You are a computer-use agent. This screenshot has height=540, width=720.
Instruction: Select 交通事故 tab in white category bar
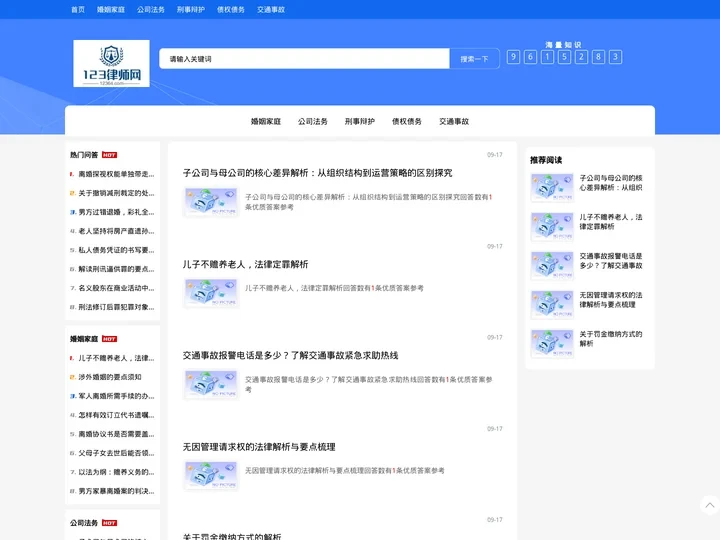pos(454,122)
